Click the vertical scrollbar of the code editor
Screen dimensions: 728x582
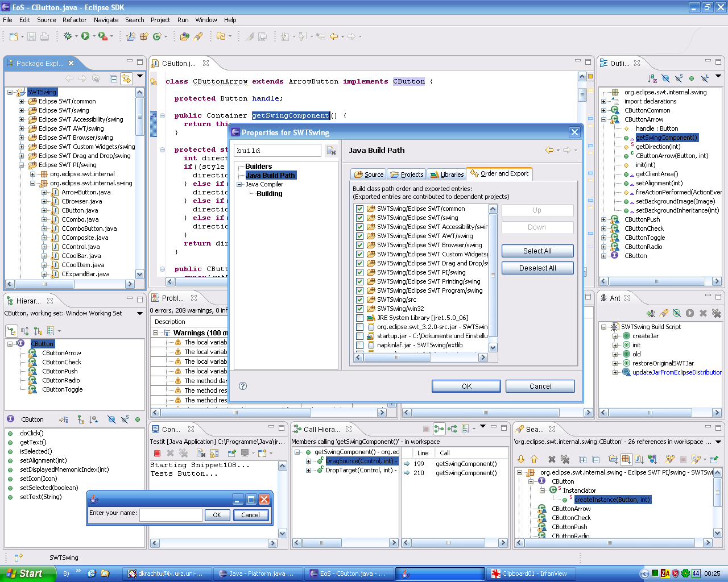pyautogui.click(x=582, y=173)
